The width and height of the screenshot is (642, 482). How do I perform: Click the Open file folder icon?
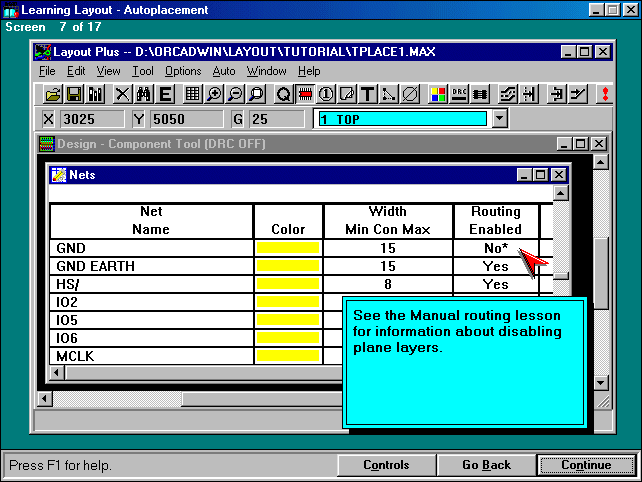54,94
